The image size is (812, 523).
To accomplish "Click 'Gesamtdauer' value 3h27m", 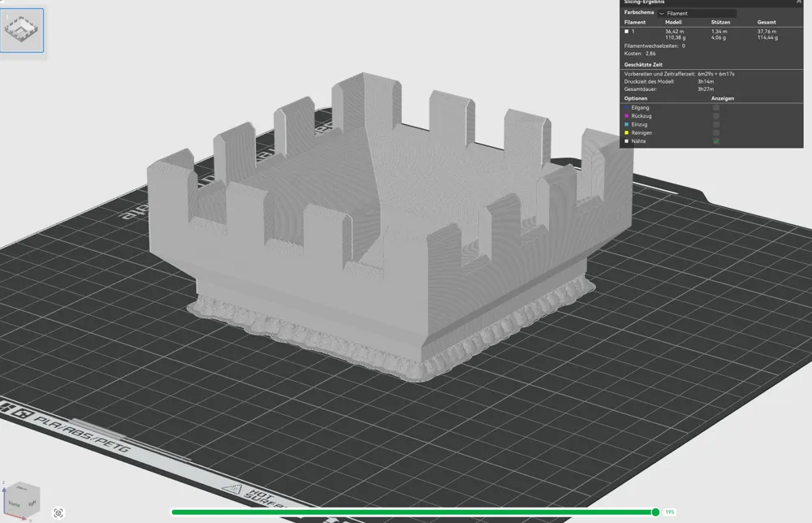I will pos(706,89).
